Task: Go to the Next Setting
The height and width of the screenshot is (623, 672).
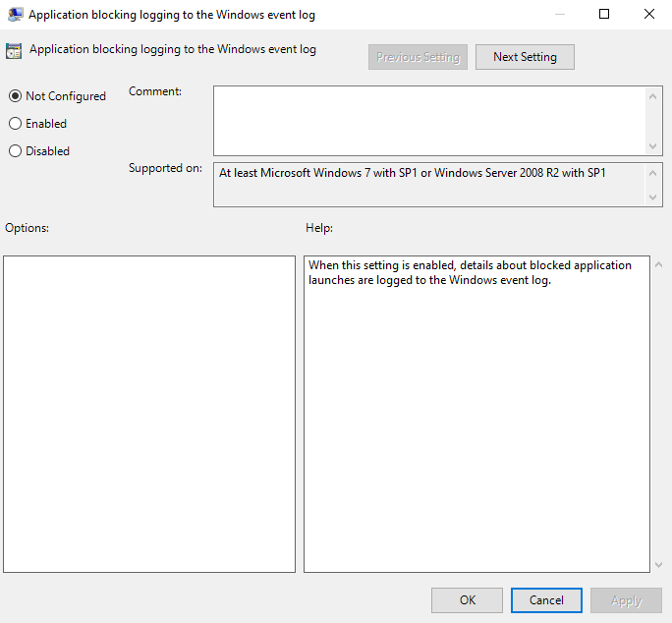Action: [x=525, y=57]
